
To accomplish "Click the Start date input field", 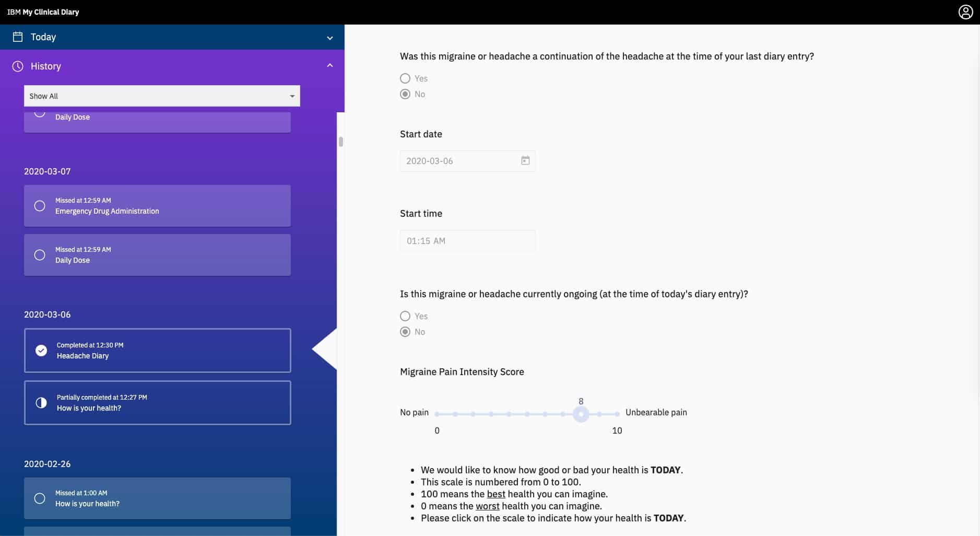I will click(468, 161).
